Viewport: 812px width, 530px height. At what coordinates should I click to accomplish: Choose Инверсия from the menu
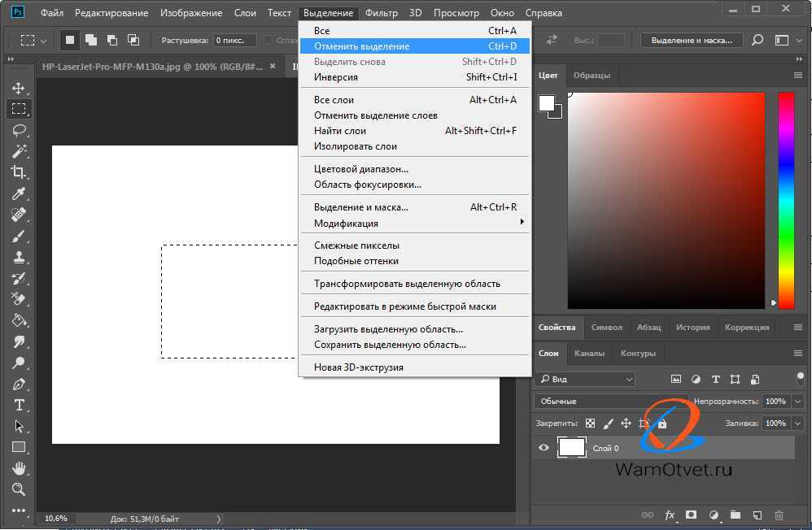(x=415, y=77)
